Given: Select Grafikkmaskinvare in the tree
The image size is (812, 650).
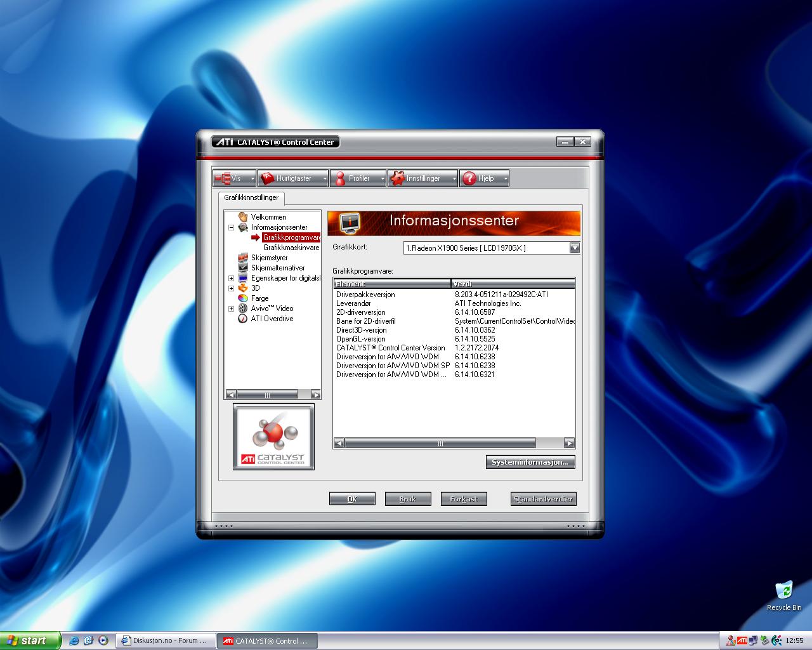Looking at the screenshot, I should click(291, 248).
